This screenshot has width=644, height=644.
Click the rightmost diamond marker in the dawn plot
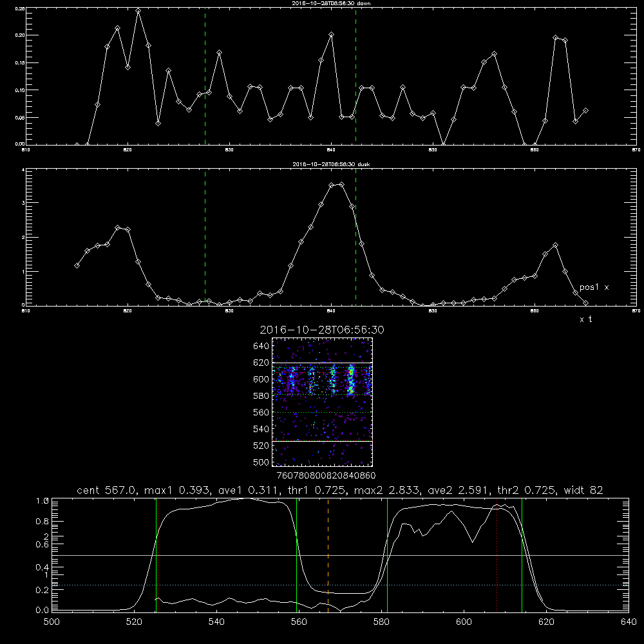pyautogui.click(x=585, y=111)
